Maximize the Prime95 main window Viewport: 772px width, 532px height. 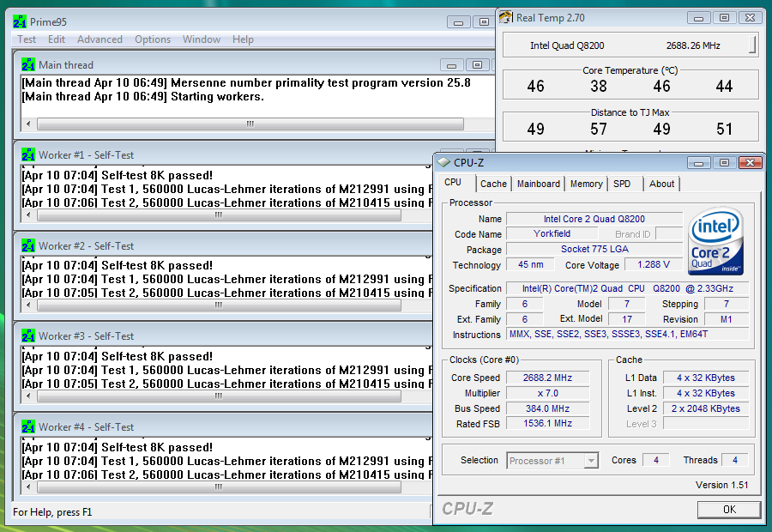(x=484, y=22)
